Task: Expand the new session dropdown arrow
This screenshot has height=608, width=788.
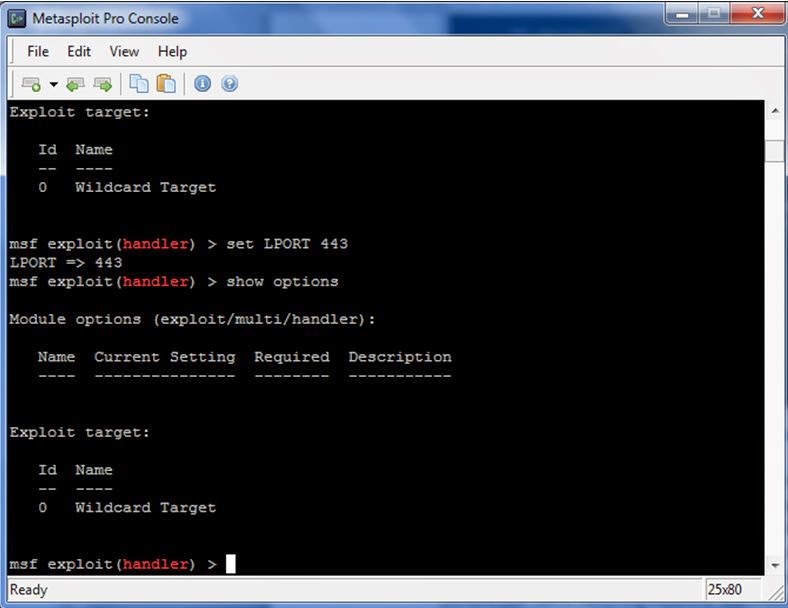Action: (x=53, y=84)
